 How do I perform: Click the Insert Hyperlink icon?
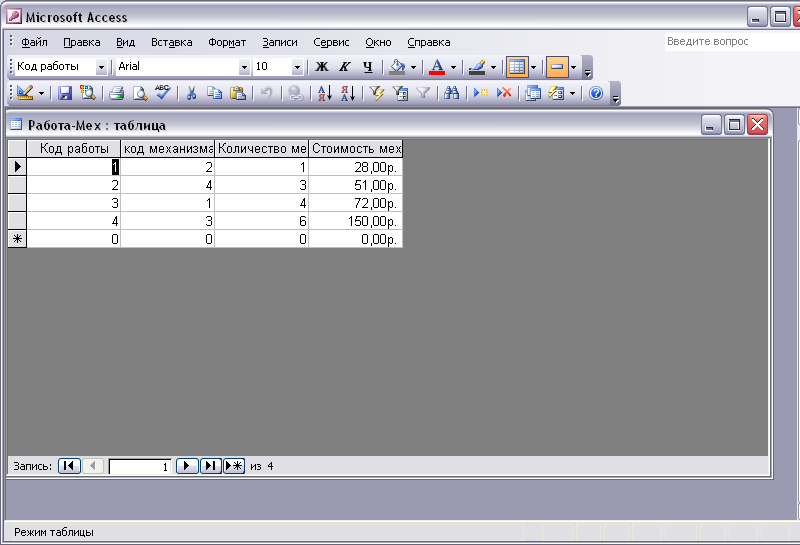pos(295,93)
